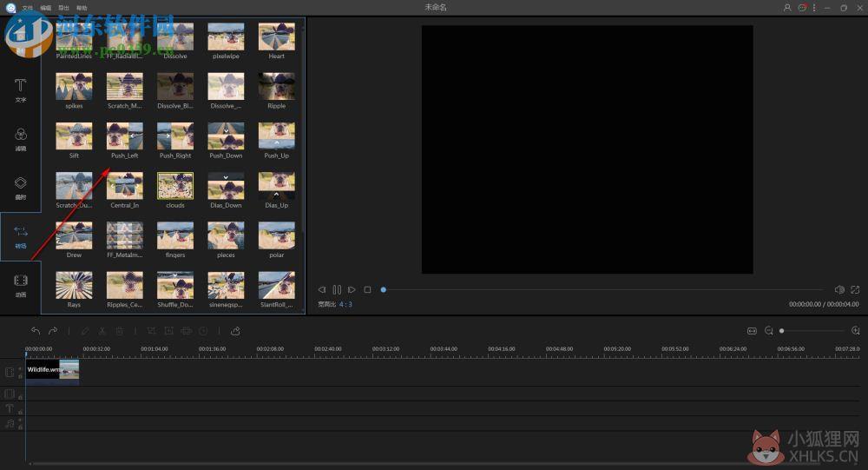The width and height of the screenshot is (868, 470).
Task: Click the export share icon above the timeline
Action: (x=235, y=331)
